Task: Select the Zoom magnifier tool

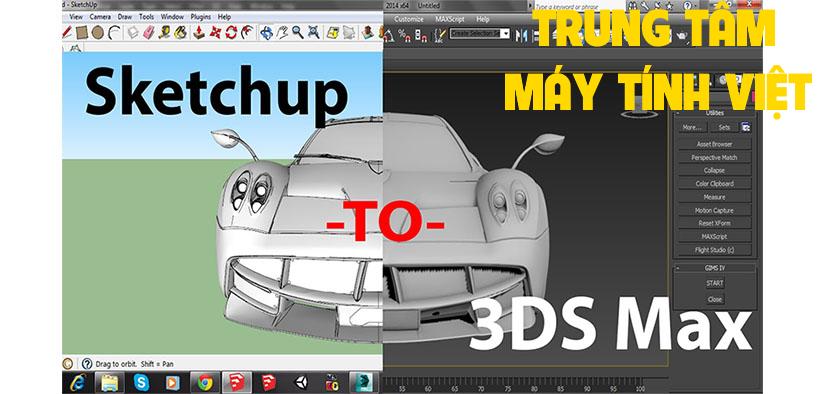Action: (298, 33)
